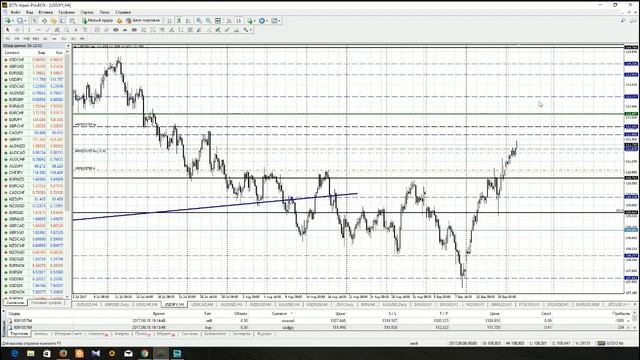
Task: Expand the Indicators dropdown arrow
Action: click(255, 20)
